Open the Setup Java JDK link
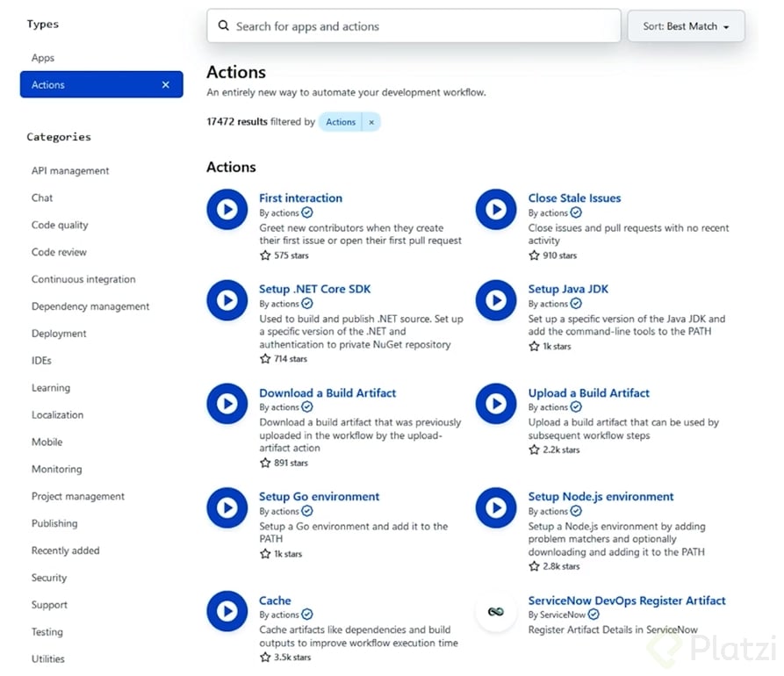The image size is (784, 676). 569,289
